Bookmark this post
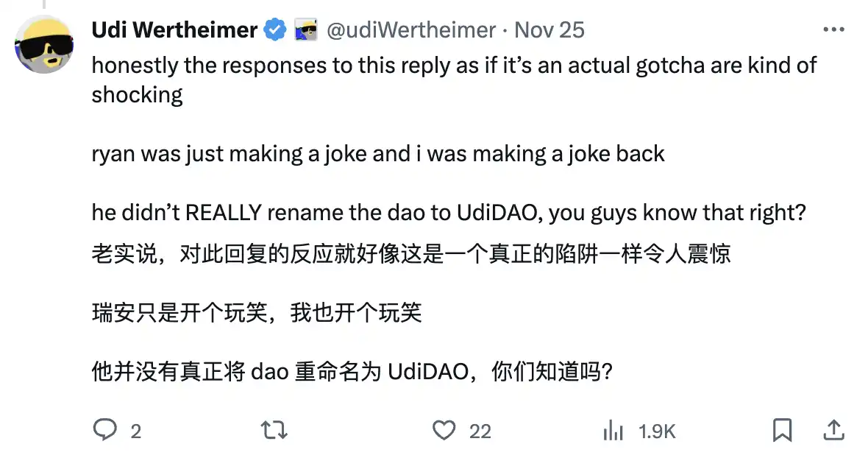This screenshot has height=458, width=868. pos(782,430)
